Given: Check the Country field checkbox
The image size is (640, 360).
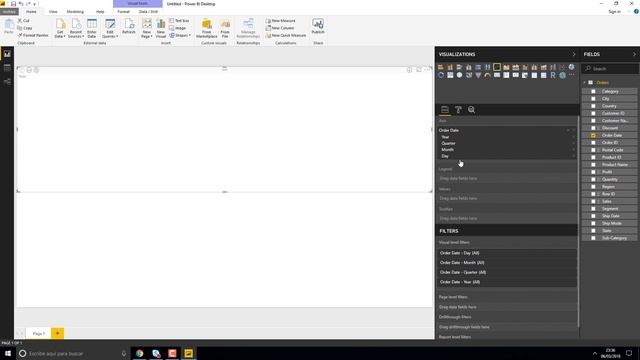Looking at the screenshot, I should point(593,106).
